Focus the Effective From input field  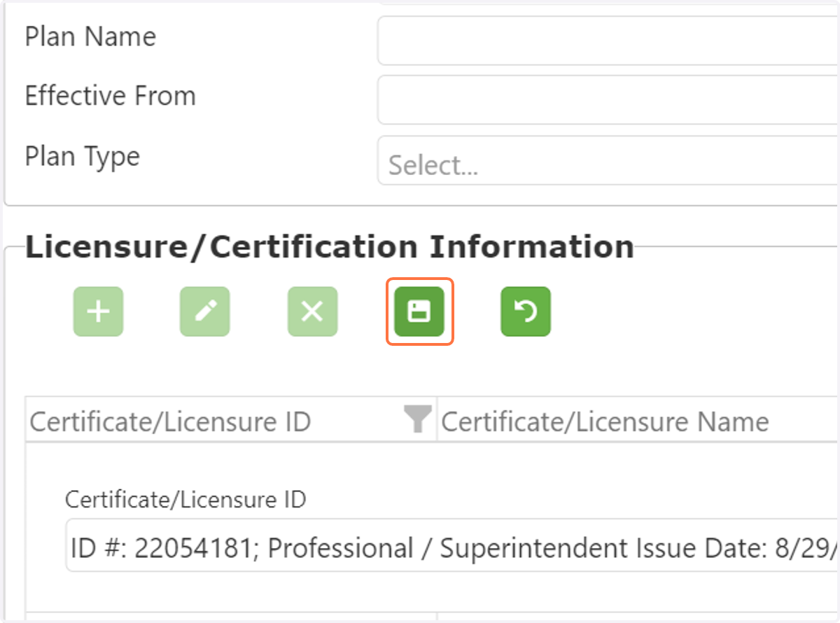pyautogui.click(x=608, y=100)
